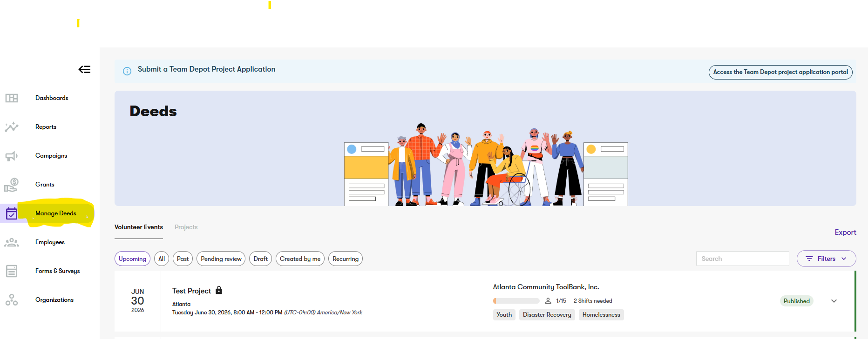Select the Recurring filter chip
868x339 pixels.
pos(346,259)
